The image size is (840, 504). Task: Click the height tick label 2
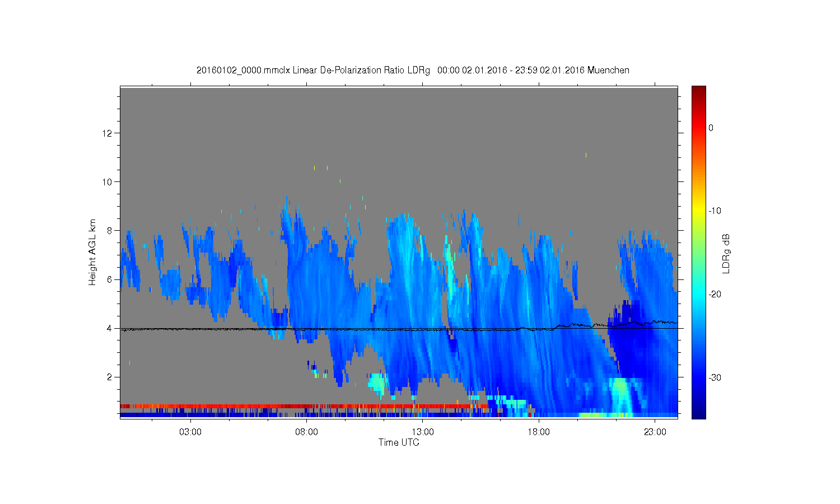pos(110,377)
